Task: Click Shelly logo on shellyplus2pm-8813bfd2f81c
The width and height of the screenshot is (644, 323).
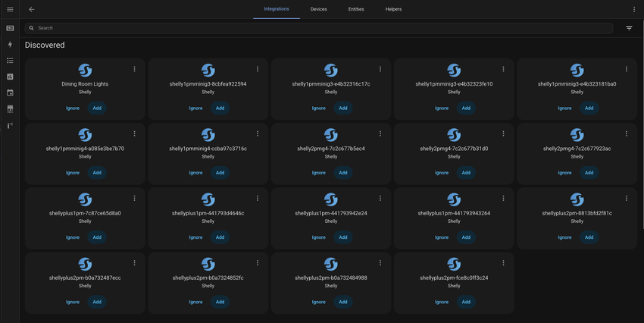Action: [x=577, y=199]
